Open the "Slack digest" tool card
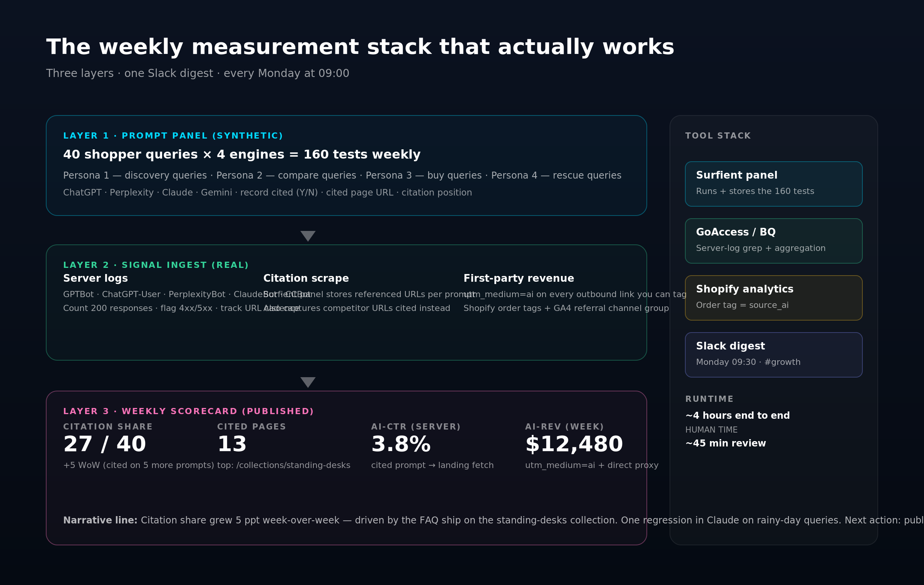 pyautogui.click(x=774, y=355)
